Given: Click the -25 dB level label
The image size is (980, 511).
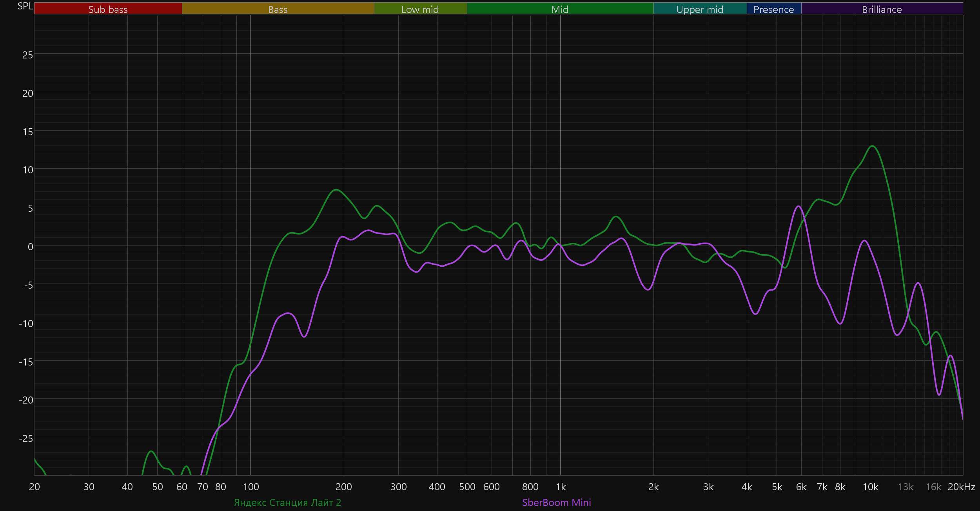Looking at the screenshot, I should (26, 438).
